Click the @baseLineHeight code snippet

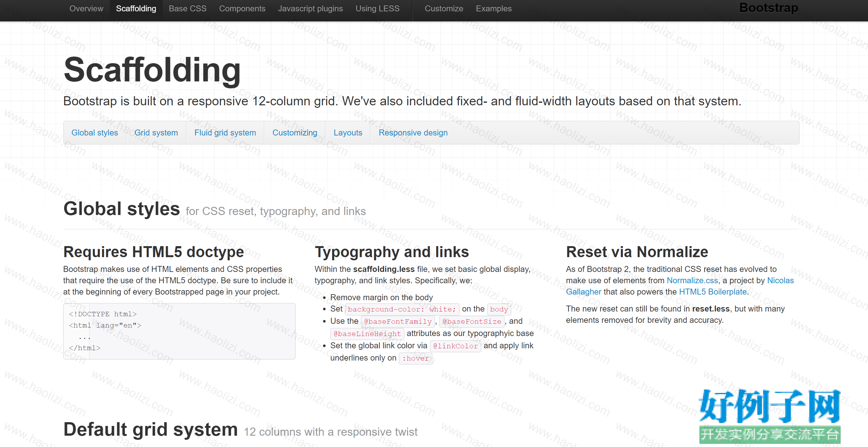click(x=367, y=334)
